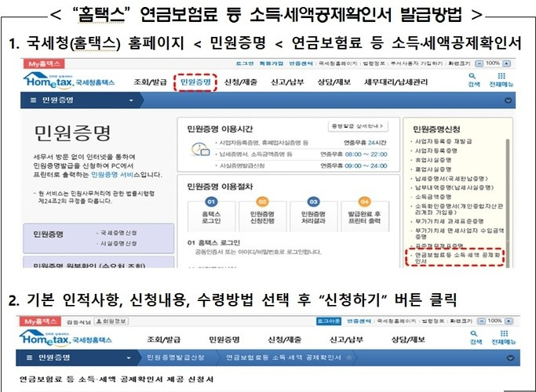Screen dimensions: 536x392
Task: Select 사업자등록증명 in 민원증명신청 list
Action: click(436, 151)
